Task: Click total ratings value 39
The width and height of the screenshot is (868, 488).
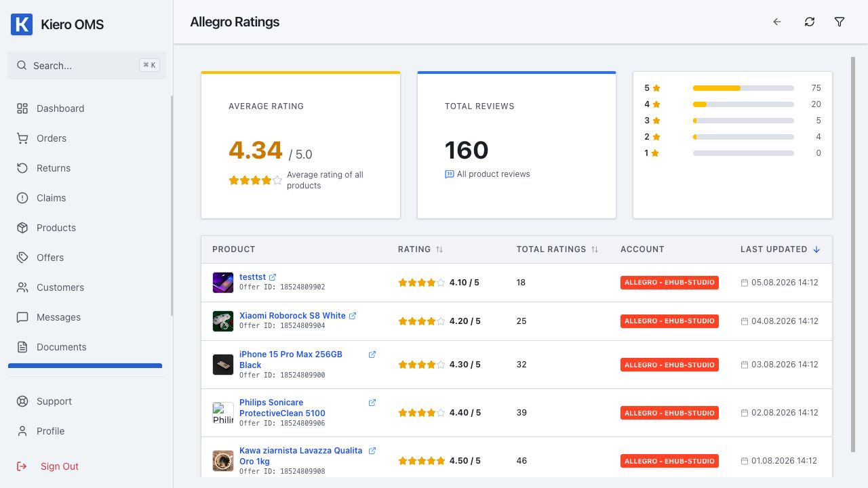Action: [521, 413]
